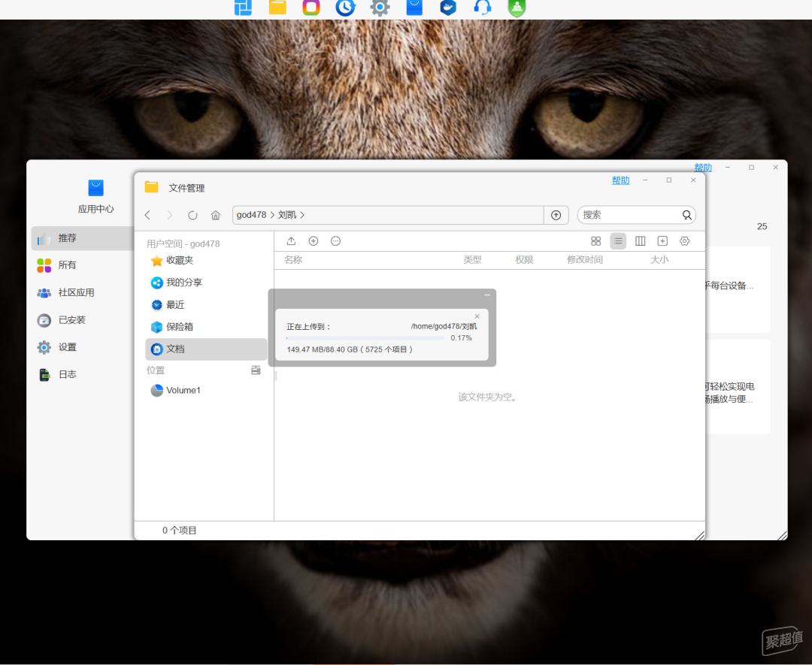
Task: Switch to list view
Action: point(618,241)
